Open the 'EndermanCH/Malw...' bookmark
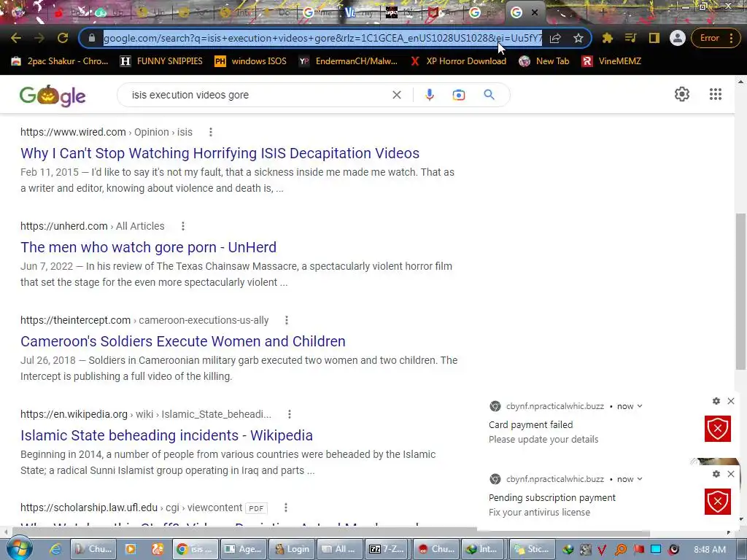Image resolution: width=747 pixels, height=560 pixels. (x=348, y=61)
